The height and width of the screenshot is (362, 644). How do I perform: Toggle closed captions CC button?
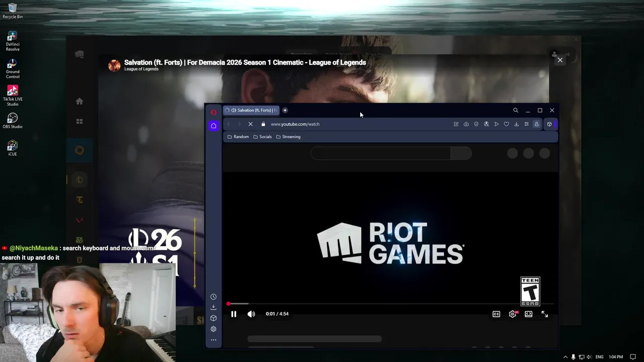(x=496, y=314)
